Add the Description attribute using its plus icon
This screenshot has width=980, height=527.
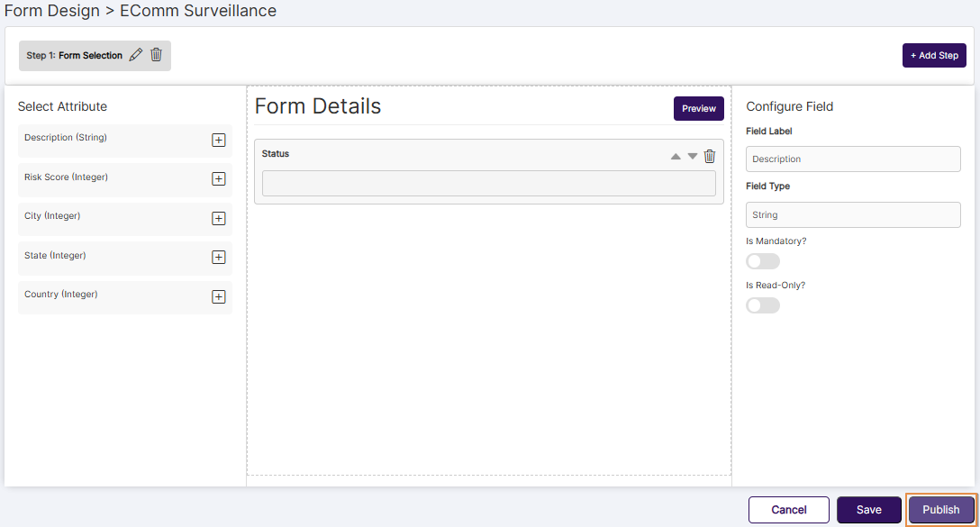(218, 140)
